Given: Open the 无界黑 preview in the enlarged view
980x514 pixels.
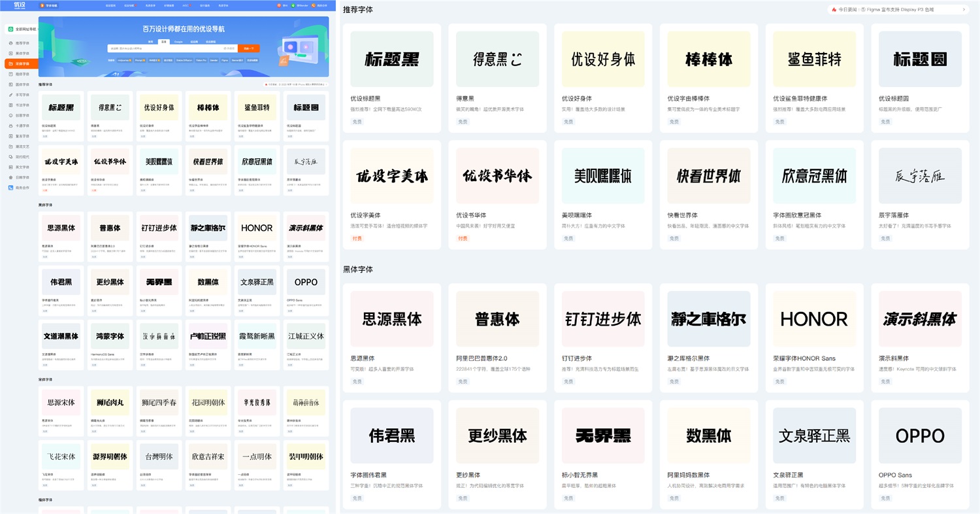Looking at the screenshot, I should click(603, 436).
